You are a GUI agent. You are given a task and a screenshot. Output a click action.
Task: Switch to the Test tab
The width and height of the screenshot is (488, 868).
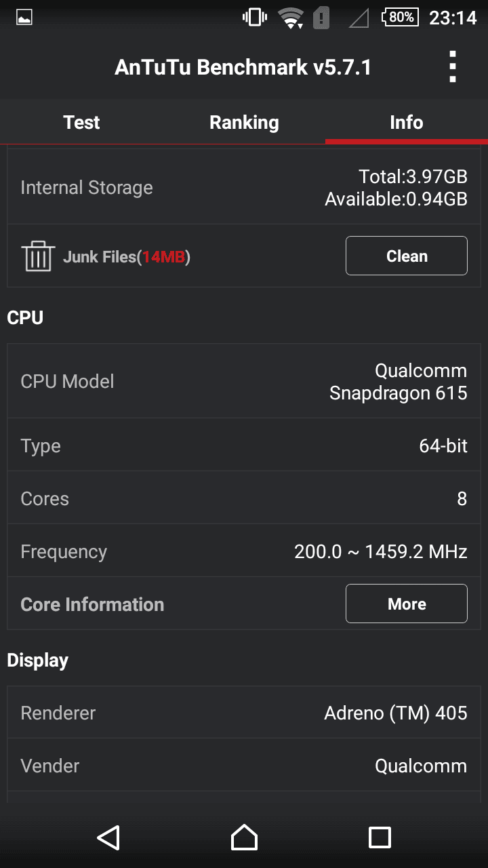click(81, 122)
